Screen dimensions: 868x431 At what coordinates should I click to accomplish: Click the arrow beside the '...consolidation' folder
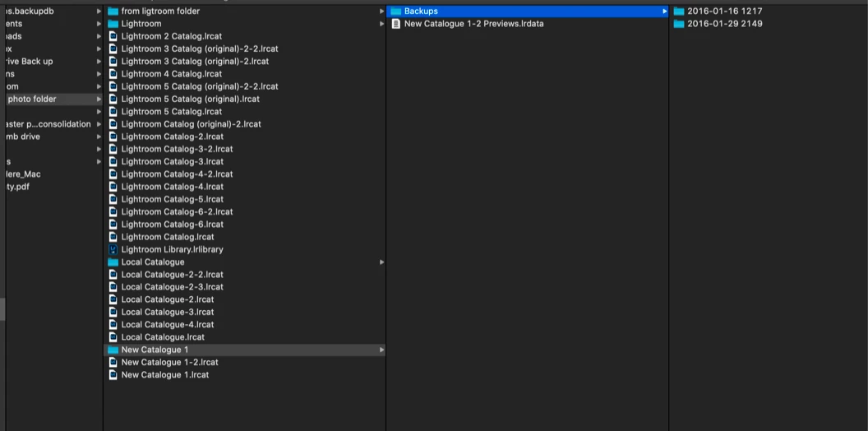99,124
